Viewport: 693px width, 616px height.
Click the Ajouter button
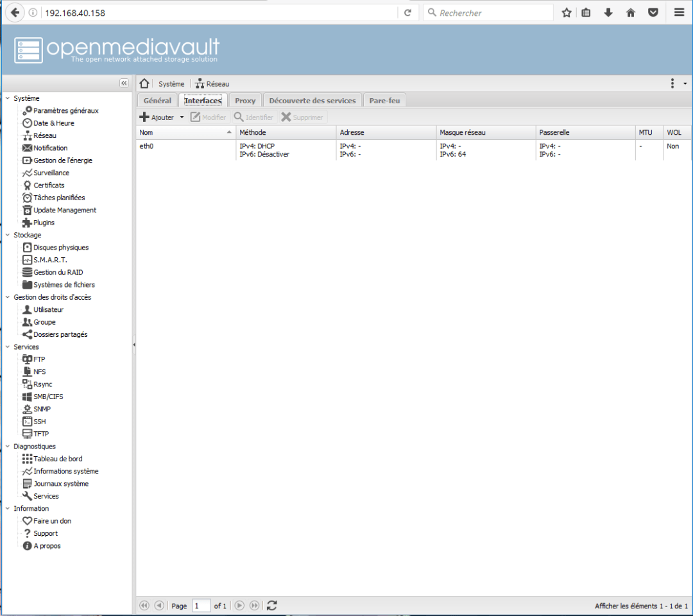tap(157, 117)
